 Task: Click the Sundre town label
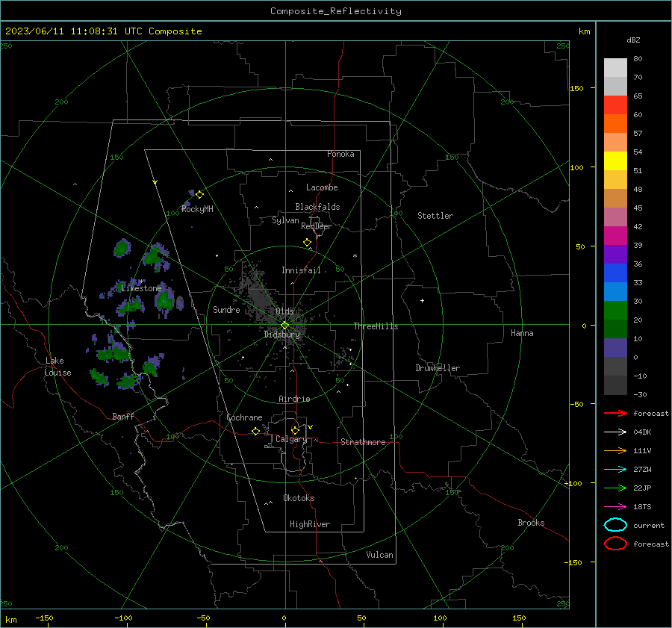(x=226, y=309)
